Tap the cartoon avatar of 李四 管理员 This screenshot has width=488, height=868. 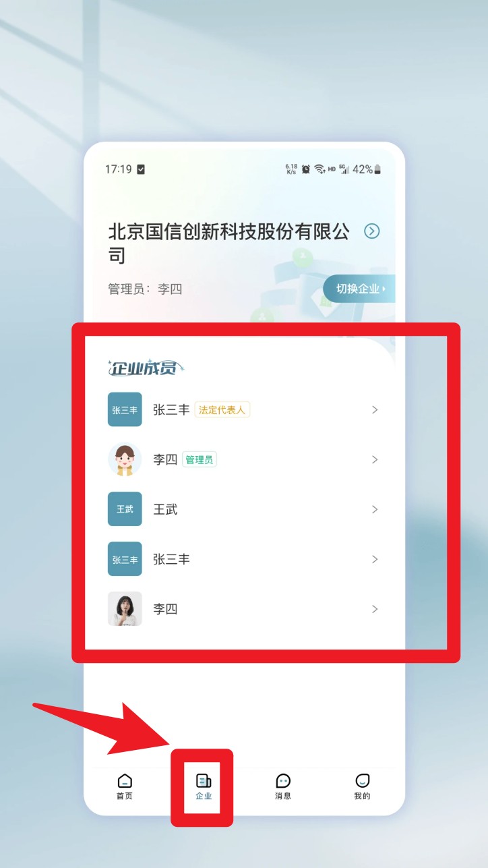tap(125, 459)
